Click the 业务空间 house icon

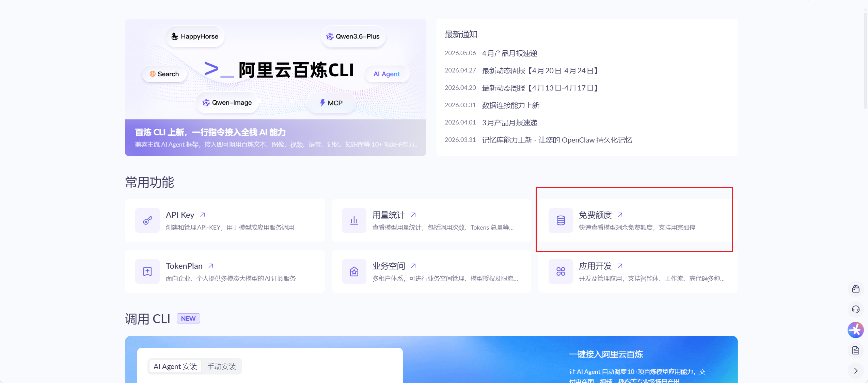point(354,271)
